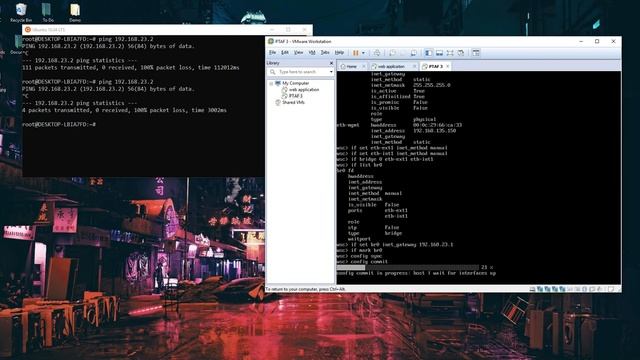Open the View menu in VMware Workstation
Viewport: 640px width, 360px height.
point(298,53)
